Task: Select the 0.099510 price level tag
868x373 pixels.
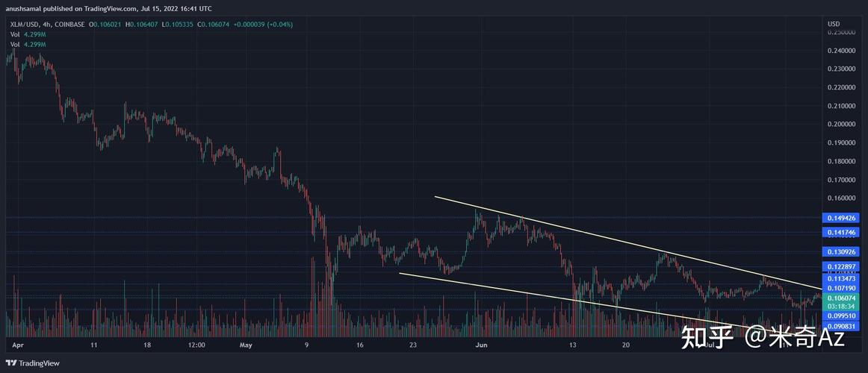Action: pos(844,316)
